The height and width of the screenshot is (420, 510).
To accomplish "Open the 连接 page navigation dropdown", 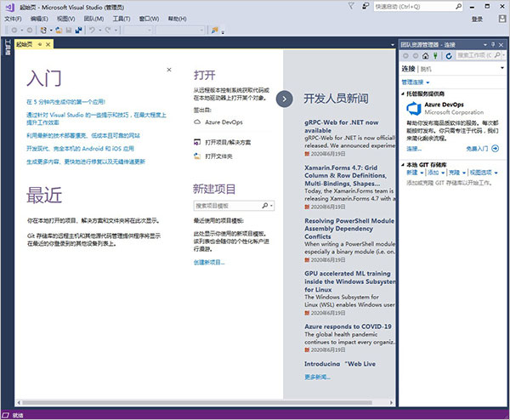I will click(x=502, y=68).
